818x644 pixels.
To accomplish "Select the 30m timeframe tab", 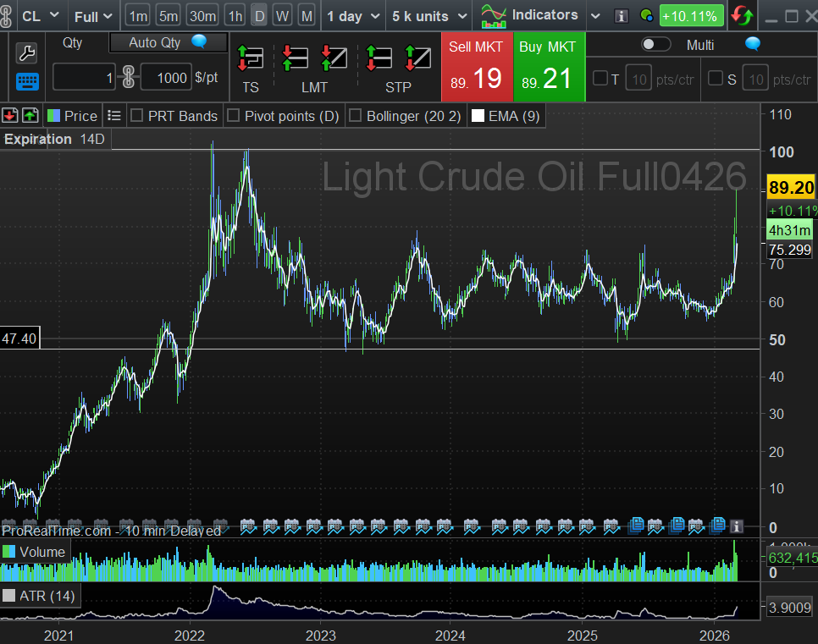I will [x=202, y=16].
